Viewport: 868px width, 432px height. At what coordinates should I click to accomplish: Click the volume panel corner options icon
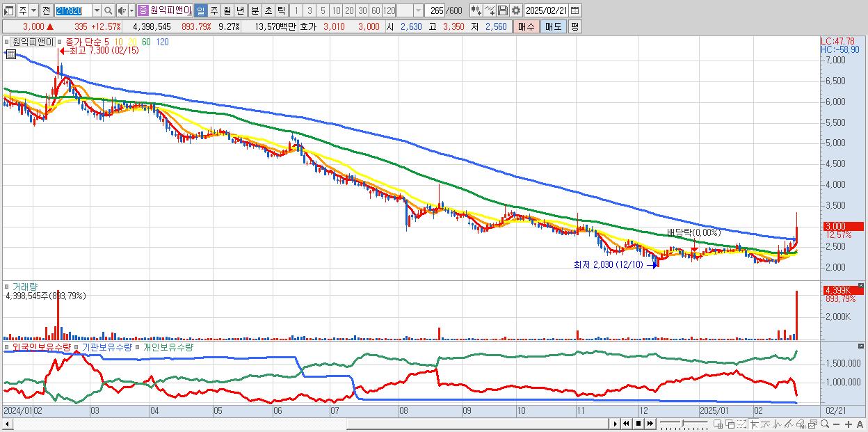pos(861,285)
